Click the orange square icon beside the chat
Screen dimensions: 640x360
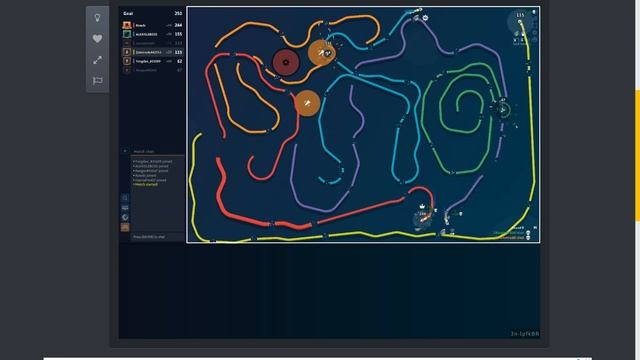[x=125, y=227]
